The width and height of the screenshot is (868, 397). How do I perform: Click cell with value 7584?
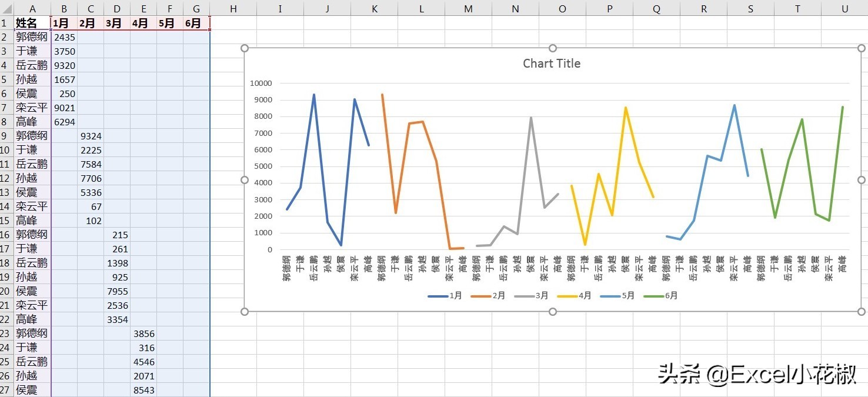pos(91,164)
